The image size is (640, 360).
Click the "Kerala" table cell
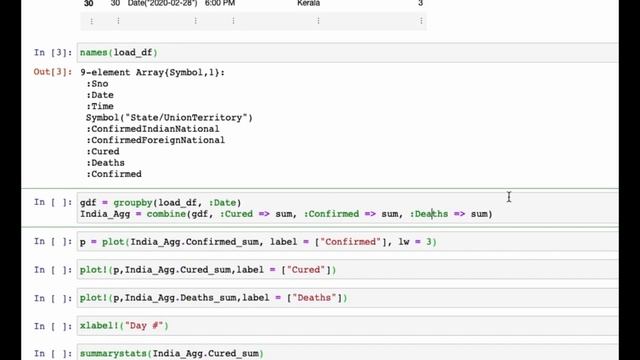click(309, 3)
